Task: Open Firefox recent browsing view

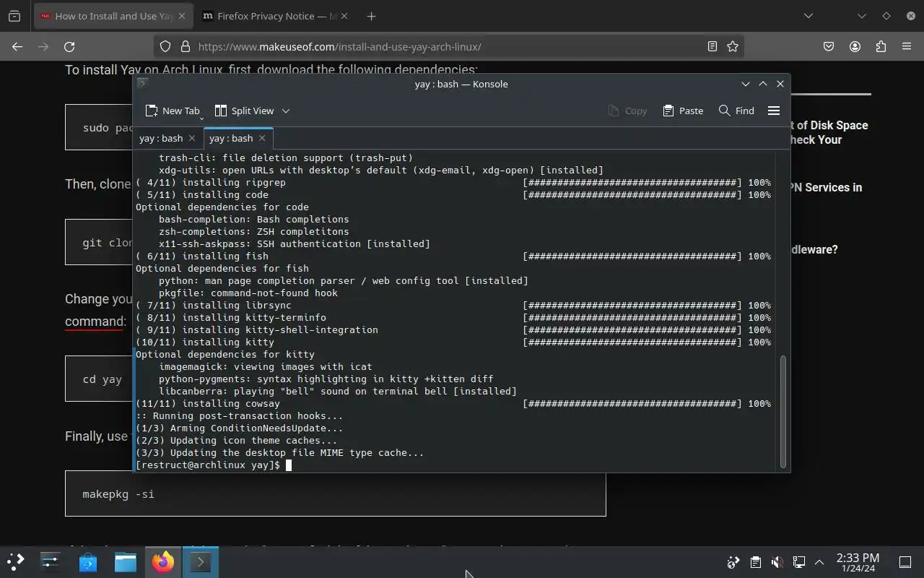Action: (14, 16)
